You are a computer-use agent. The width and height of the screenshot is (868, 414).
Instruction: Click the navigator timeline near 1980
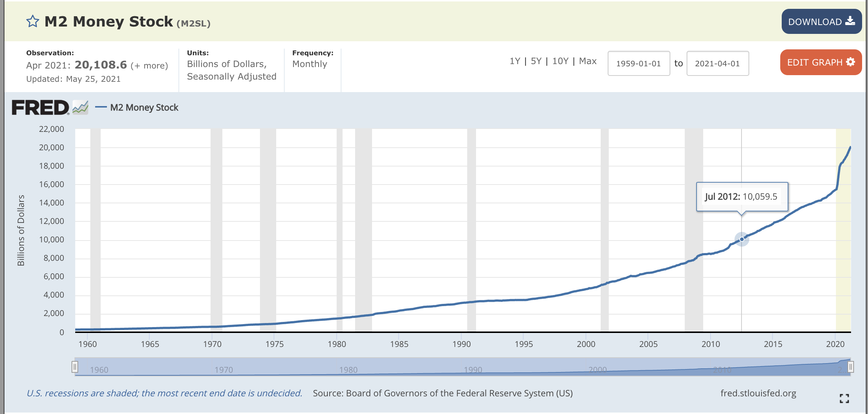pyautogui.click(x=348, y=369)
